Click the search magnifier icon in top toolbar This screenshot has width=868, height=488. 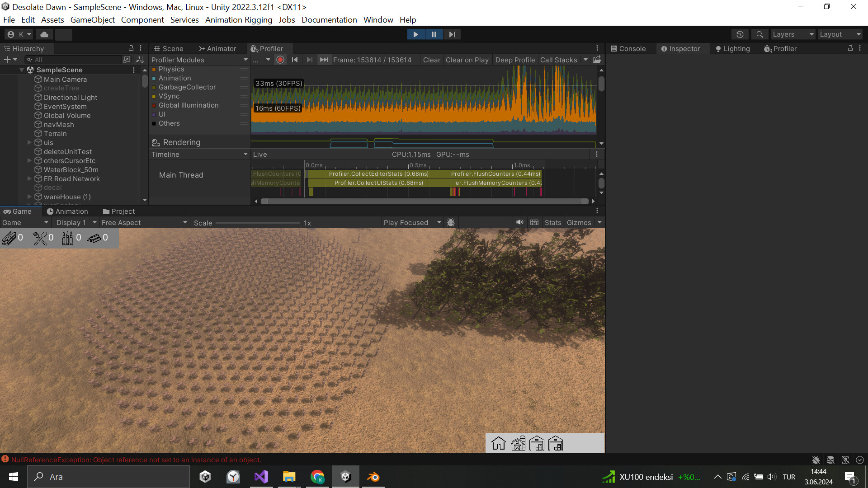click(759, 34)
